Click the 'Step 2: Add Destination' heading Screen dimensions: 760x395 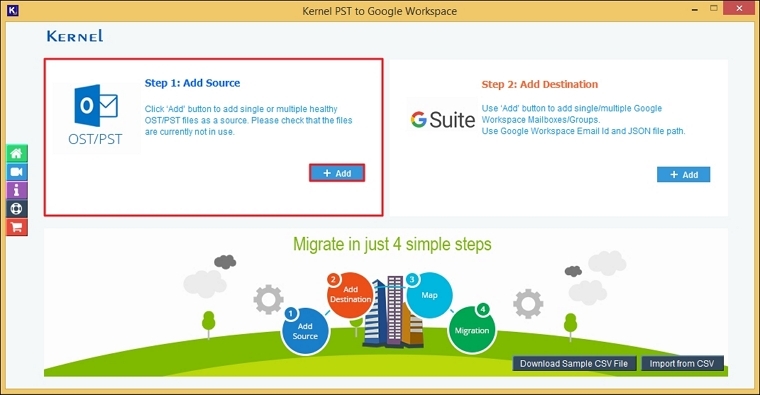click(539, 84)
